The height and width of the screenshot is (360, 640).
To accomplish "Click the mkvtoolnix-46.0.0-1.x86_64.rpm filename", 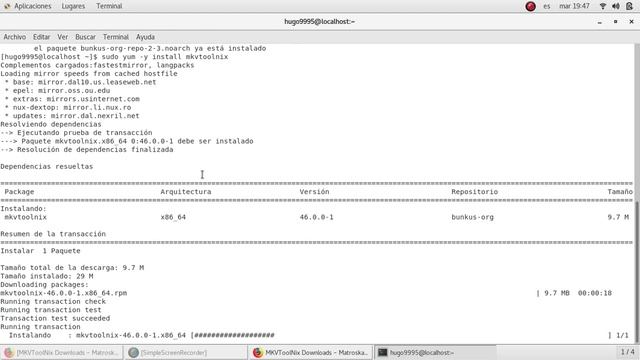I will point(64,293).
